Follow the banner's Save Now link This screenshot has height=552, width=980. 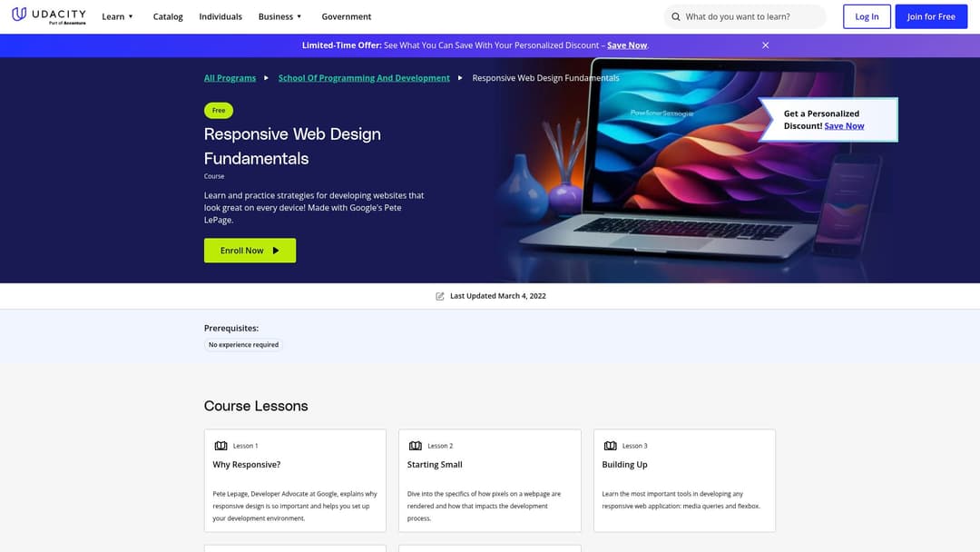click(627, 45)
